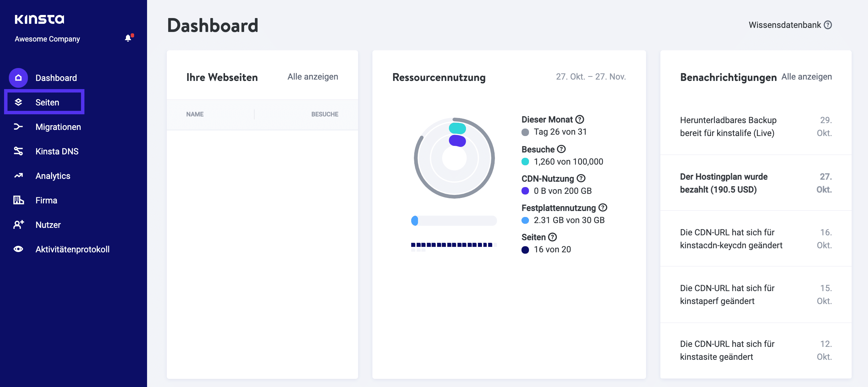Click the question mark beside Festplattennutzung
Viewport: 868px width, 387px height.
click(603, 207)
